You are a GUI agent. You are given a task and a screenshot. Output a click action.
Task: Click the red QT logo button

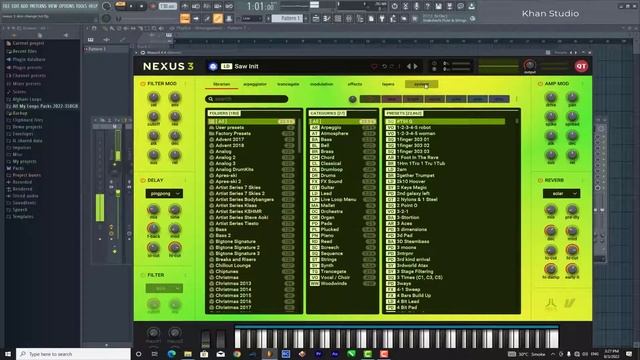(581, 66)
